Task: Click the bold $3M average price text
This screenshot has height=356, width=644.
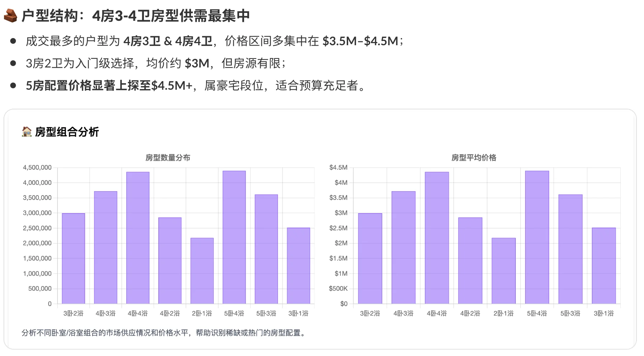Action: [197, 64]
